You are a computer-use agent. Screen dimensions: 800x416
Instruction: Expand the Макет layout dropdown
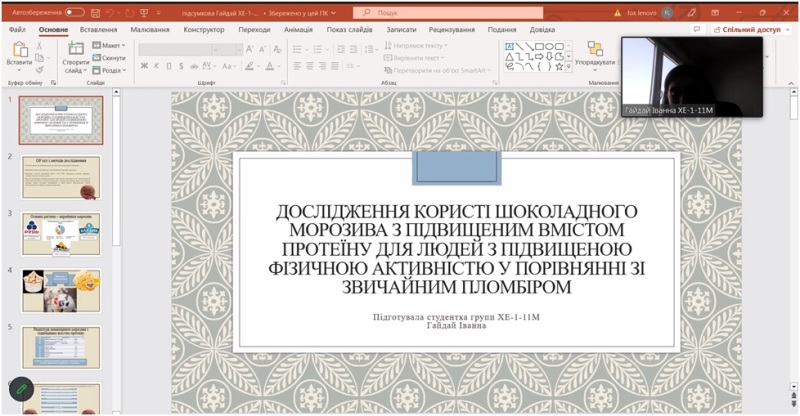[x=111, y=46]
